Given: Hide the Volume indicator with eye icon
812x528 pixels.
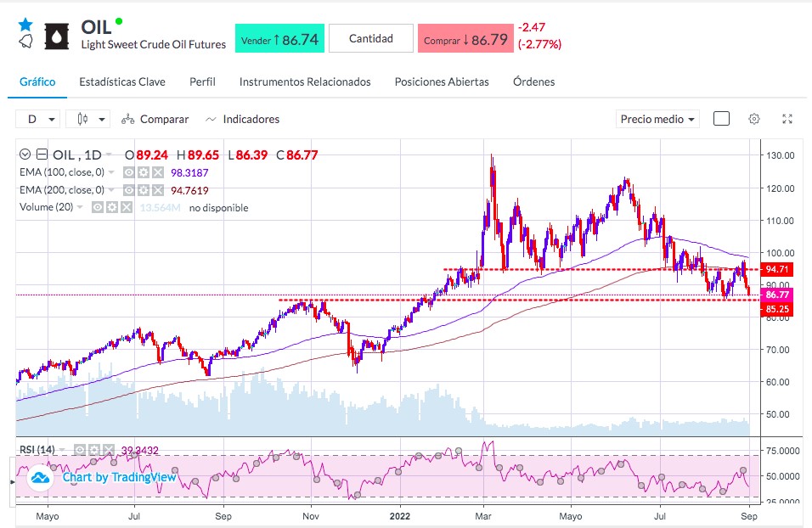Looking at the screenshot, I should (98, 208).
